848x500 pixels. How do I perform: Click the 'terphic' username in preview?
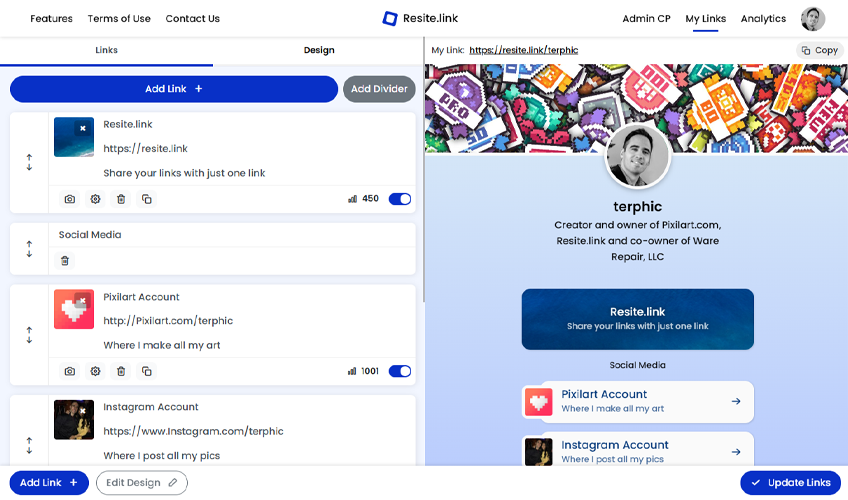[638, 206]
